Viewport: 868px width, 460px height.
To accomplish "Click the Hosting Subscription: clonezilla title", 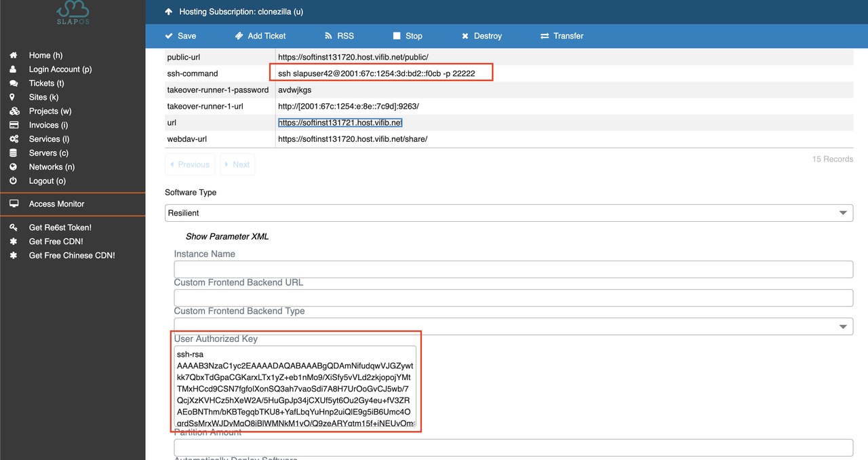I will point(241,12).
